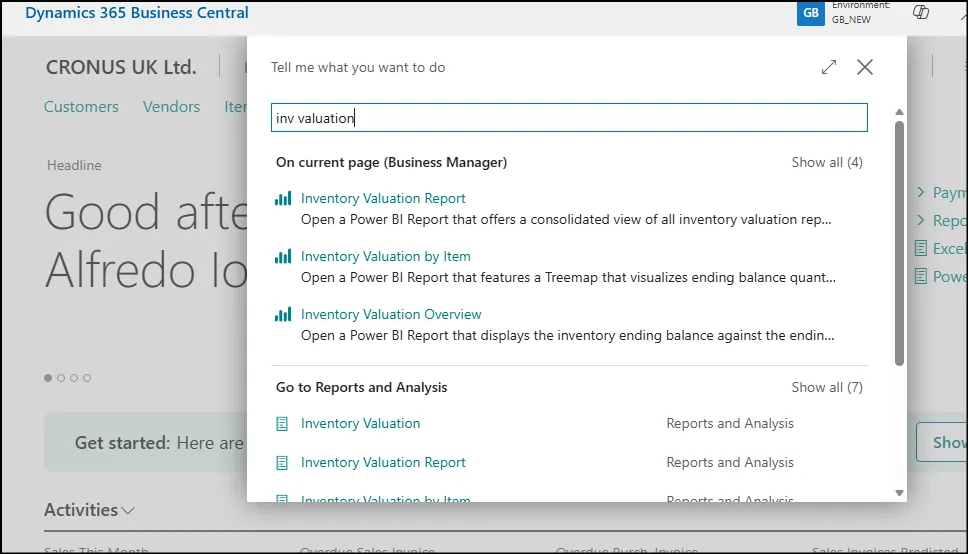The width and height of the screenshot is (968, 554).
Task: Click the Headline label on the role center
Action: pos(74,166)
